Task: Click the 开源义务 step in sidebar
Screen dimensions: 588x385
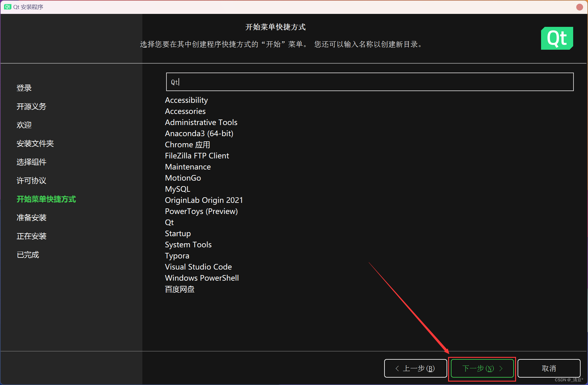Action: click(31, 107)
